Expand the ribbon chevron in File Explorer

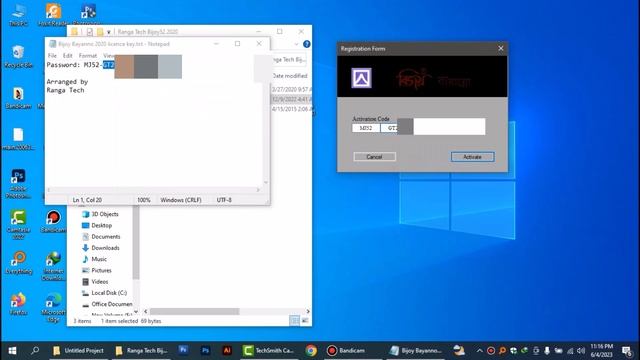(296, 44)
